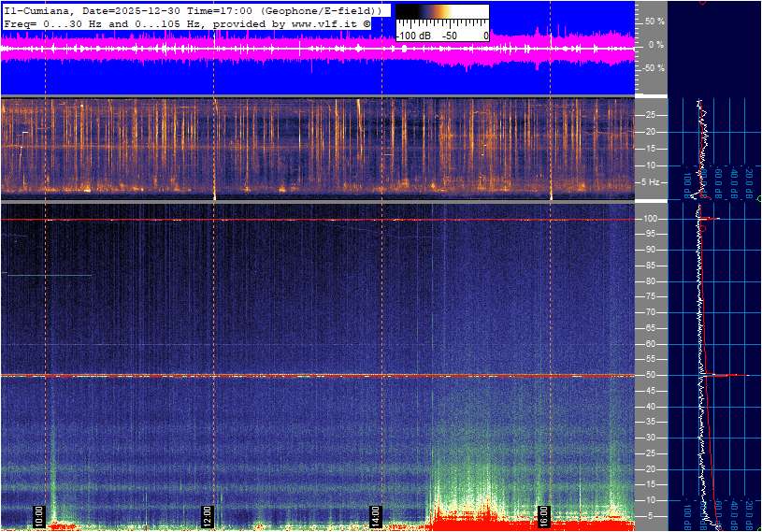Click the 50 % amplitude axis label

[x=654, y=21]
